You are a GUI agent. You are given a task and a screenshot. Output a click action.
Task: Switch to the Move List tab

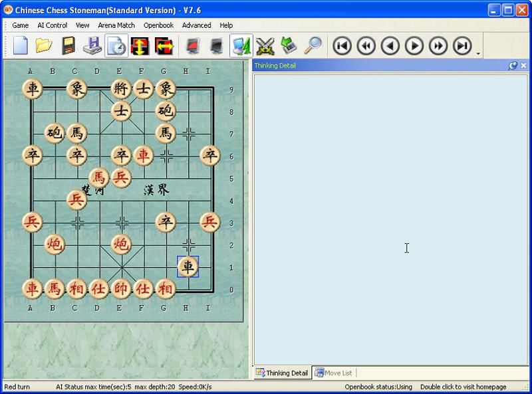click(334, 373)
